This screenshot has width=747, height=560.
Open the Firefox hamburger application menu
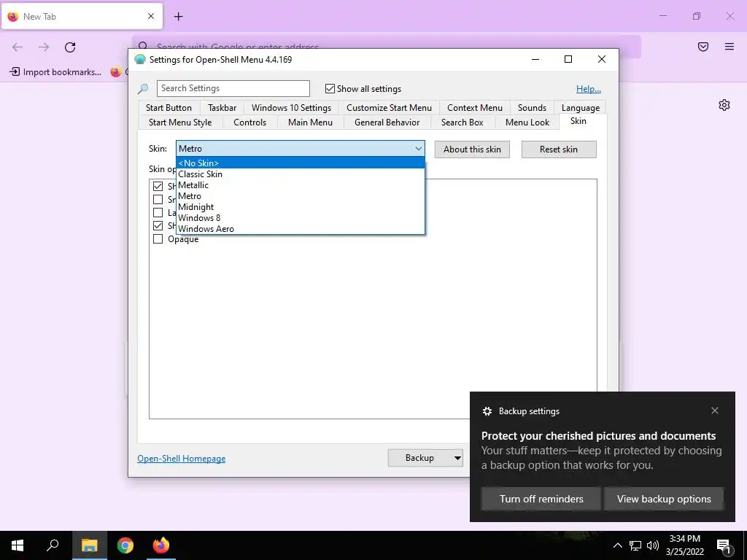(x=729, y=47)
